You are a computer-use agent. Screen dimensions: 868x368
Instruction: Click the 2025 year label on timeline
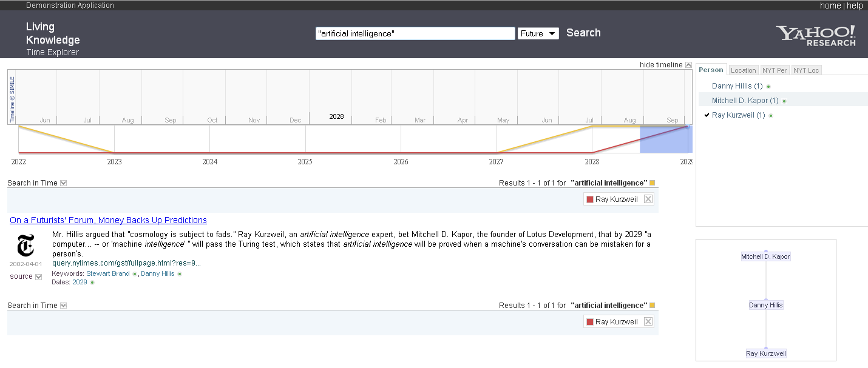point(305,162)
